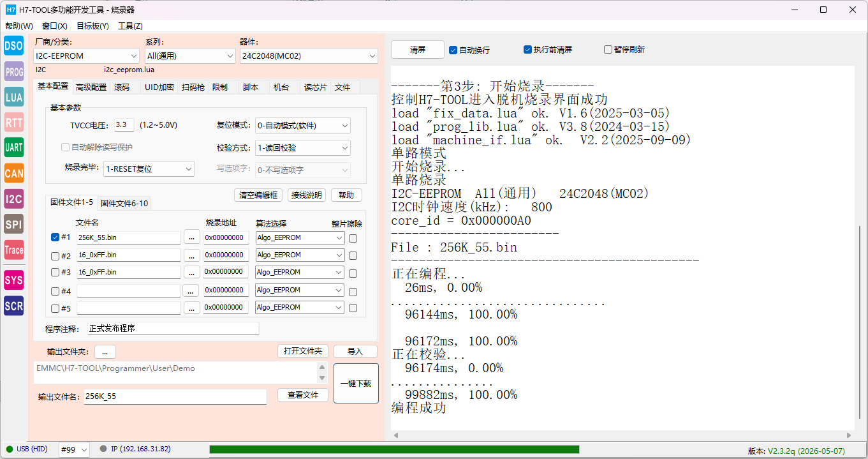The image size is (868, 459).
Task: Browse file for firmware slot #2
Action: [x=191, y=255]
